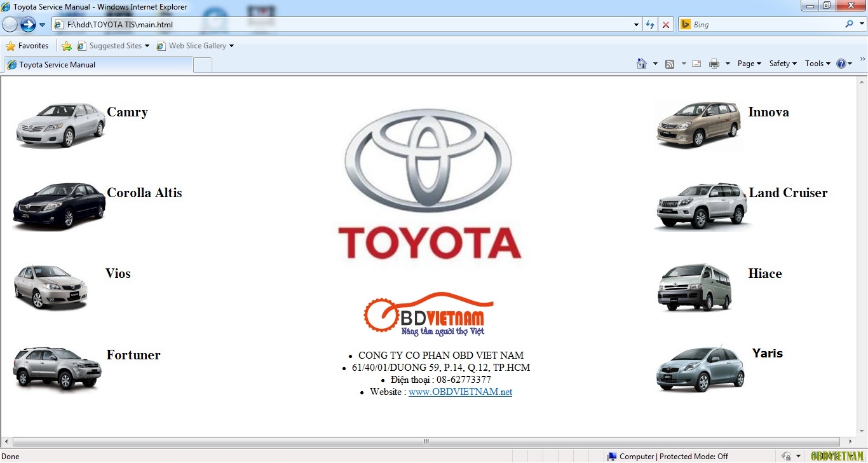Expand the address bar history dropdown
The height and width of the screenshot is (463, 868).
point(637,25)
